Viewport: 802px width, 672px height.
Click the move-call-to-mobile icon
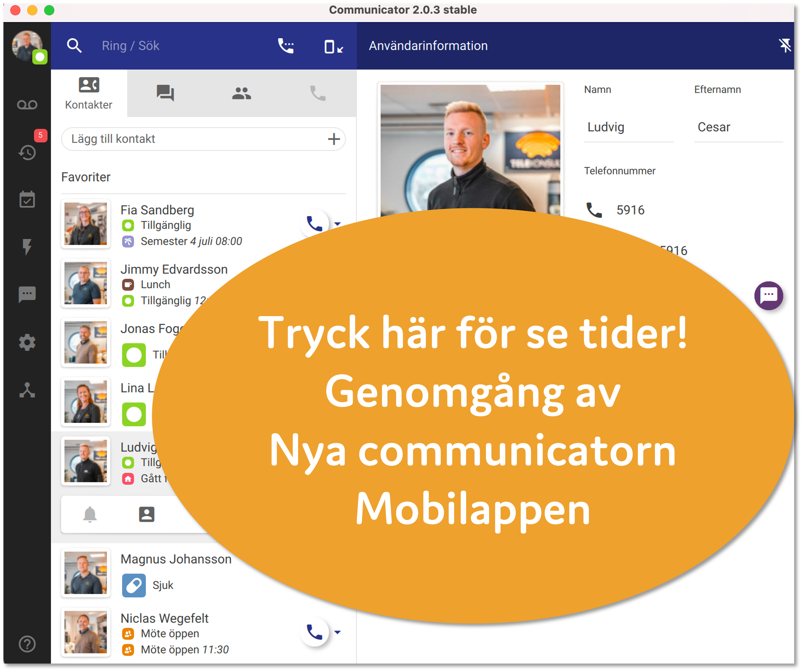tap(334, 47)
